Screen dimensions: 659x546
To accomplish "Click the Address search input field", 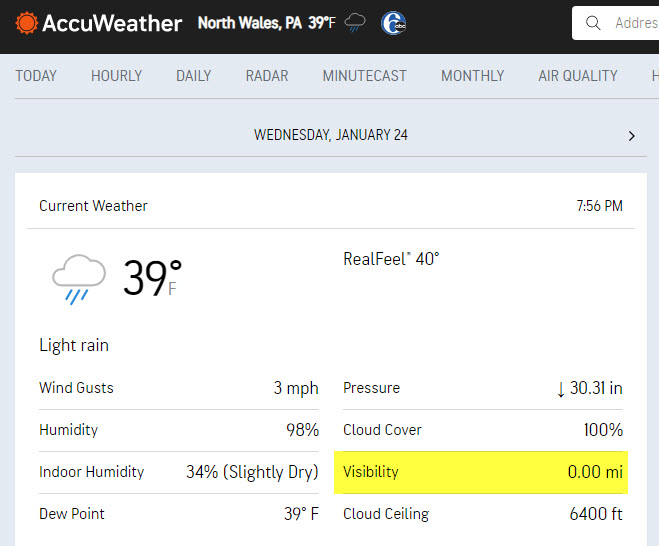I will (x=615, y=23).
